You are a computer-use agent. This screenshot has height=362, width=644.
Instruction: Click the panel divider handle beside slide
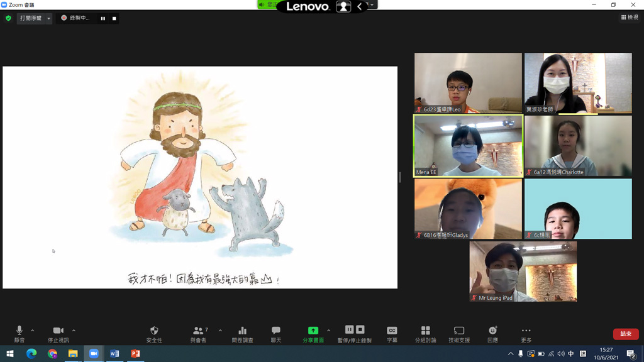[399, 177]
